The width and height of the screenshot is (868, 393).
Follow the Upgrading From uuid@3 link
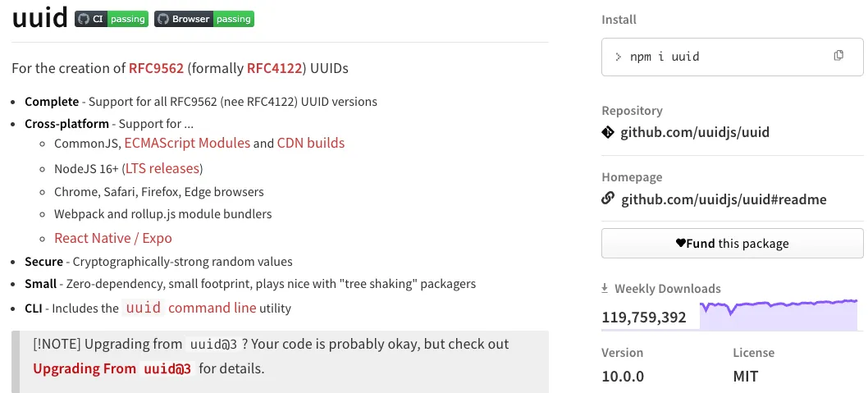(112, 368)
